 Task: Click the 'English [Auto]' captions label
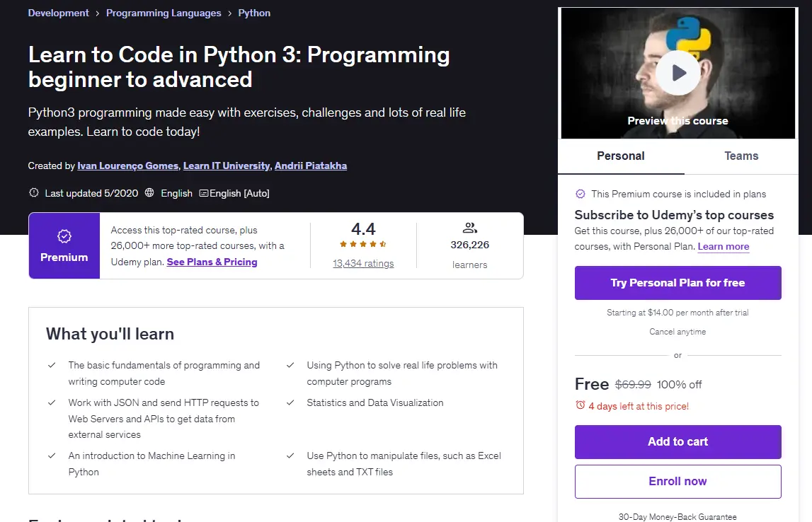(239, 193)
